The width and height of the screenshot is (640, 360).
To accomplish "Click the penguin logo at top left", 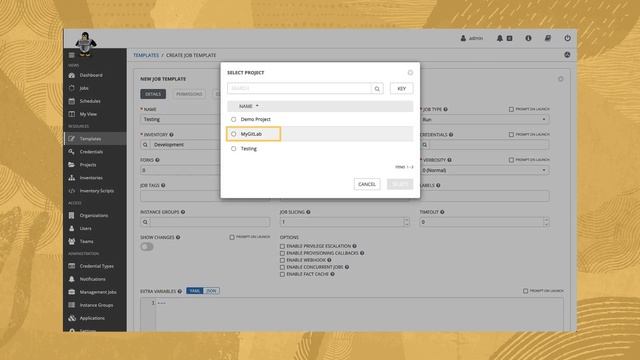I will [x=85, y=43].
